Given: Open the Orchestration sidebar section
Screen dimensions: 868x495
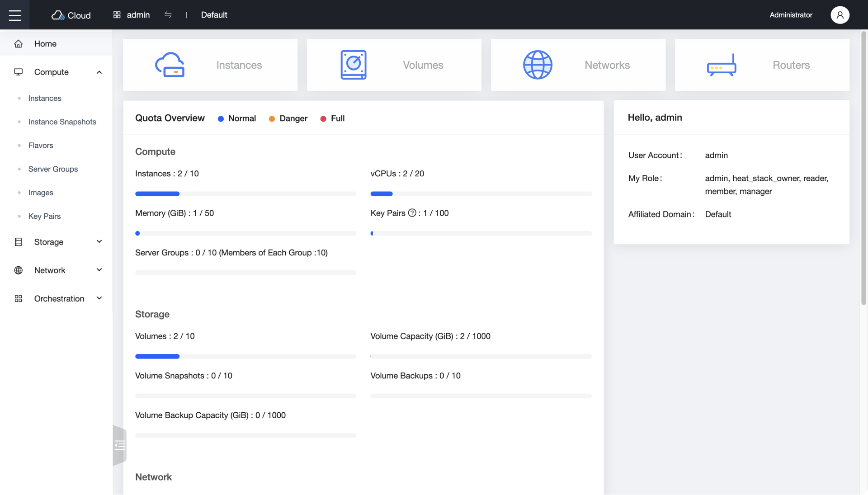Looking at the screenshot, I should 56,299.
